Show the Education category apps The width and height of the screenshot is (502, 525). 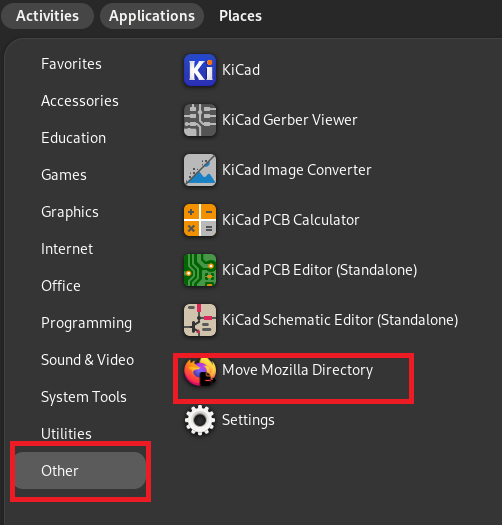(73, 138)
